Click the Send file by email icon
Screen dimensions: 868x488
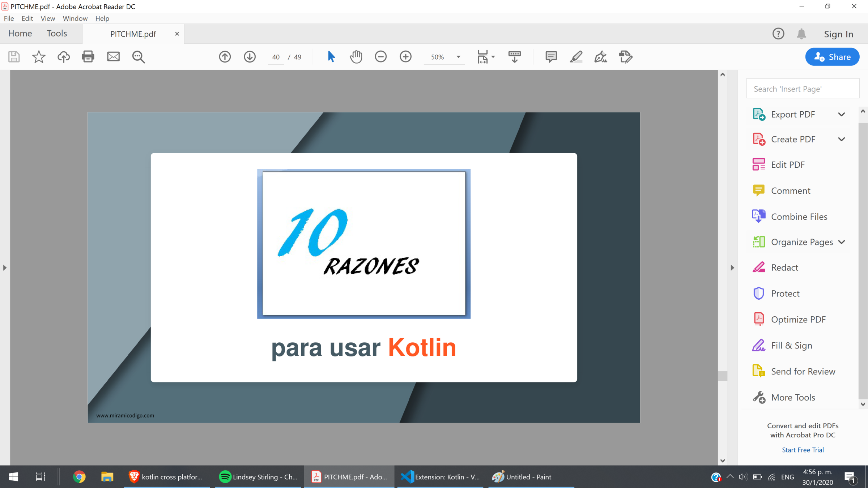point(113,57)
